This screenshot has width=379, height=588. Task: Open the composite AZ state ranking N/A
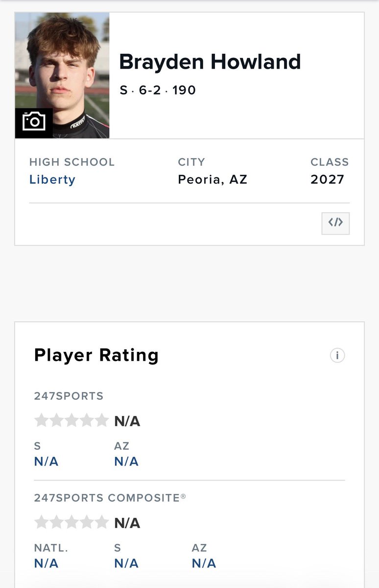point(204,563)
